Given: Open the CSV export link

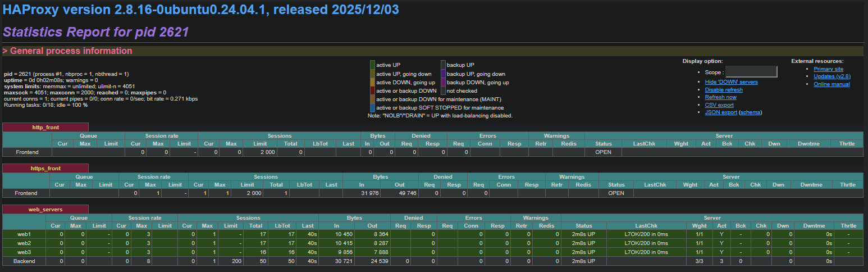Looking at the screenshot, I should pos(719,105).
